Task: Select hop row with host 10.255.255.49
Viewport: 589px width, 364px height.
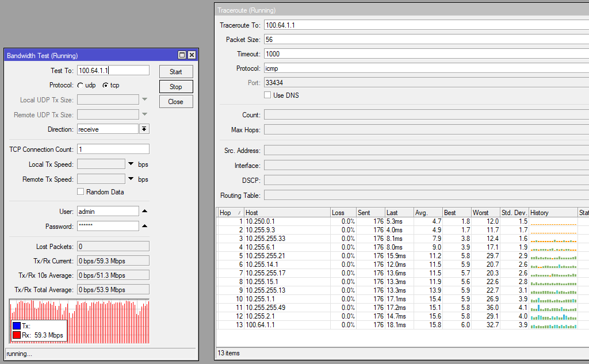Action: point(403,308)
